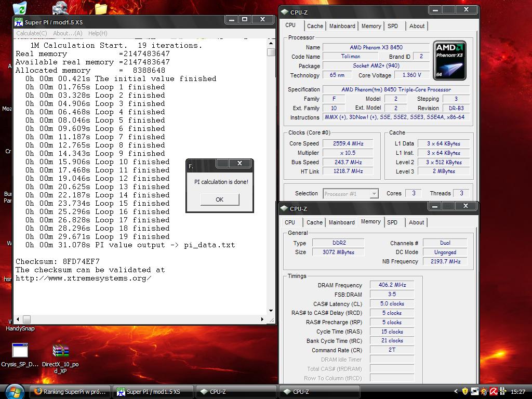Switch to Cache tab in upper CPU-Z
Image resolution: width=532 pixels, height=399 pixels.
(x=315, y=26)
